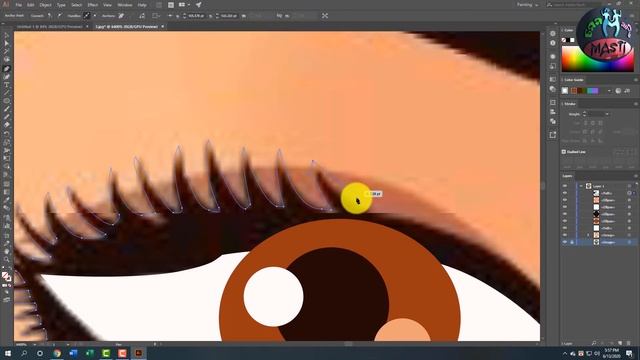Select the Rotate tool
This screenshot has width=640, height=360.
coord(7,134)
